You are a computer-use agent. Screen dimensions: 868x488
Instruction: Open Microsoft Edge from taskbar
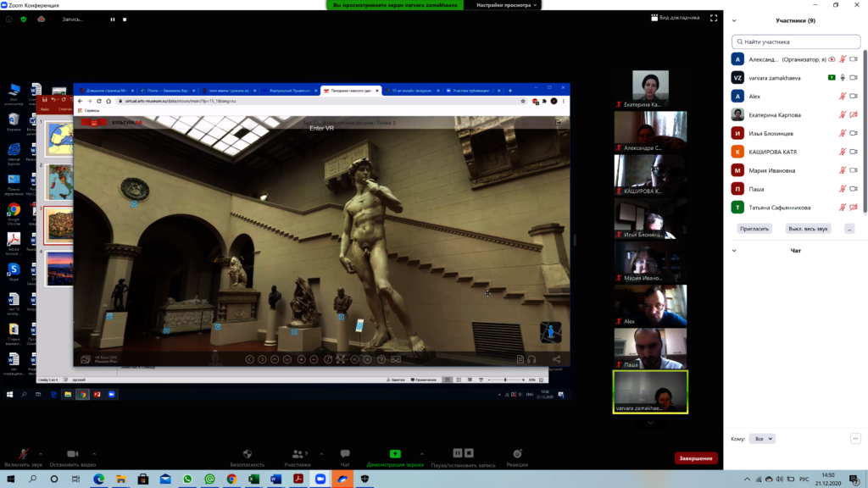(98, 480)
